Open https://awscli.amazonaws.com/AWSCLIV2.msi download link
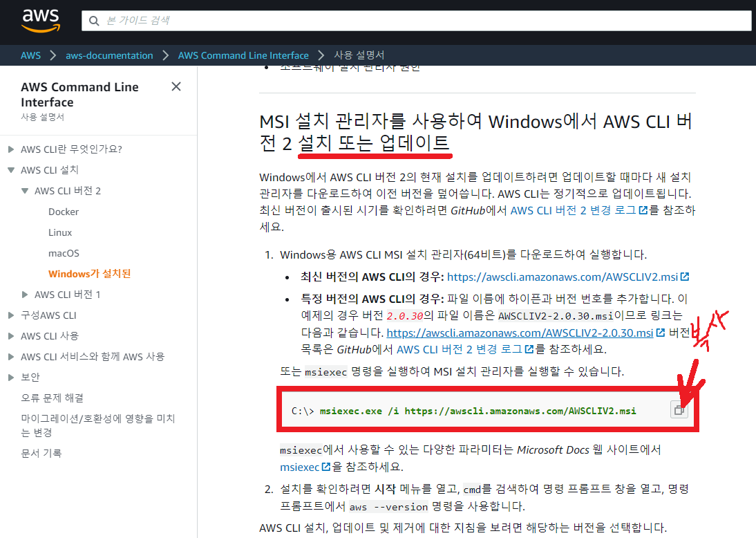756x538 pixels. (x=563, y=277)
